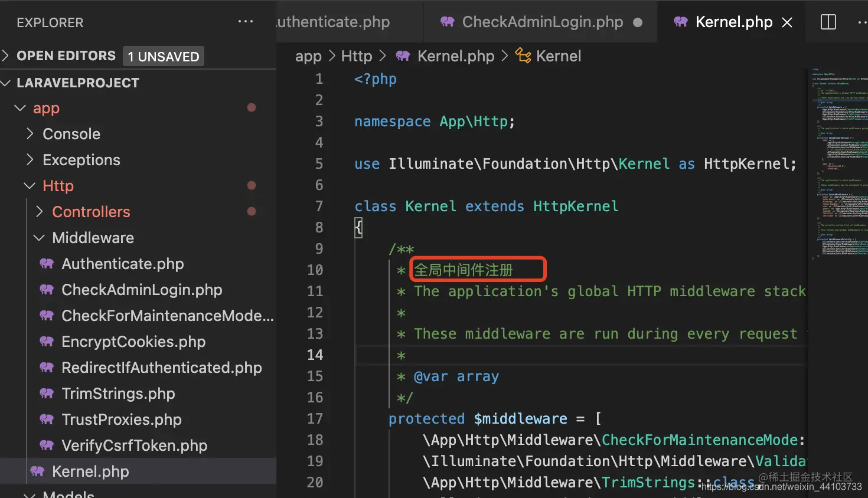Click the 1 UNSAVED badge

pyautogui.click(x=164, y=56)
